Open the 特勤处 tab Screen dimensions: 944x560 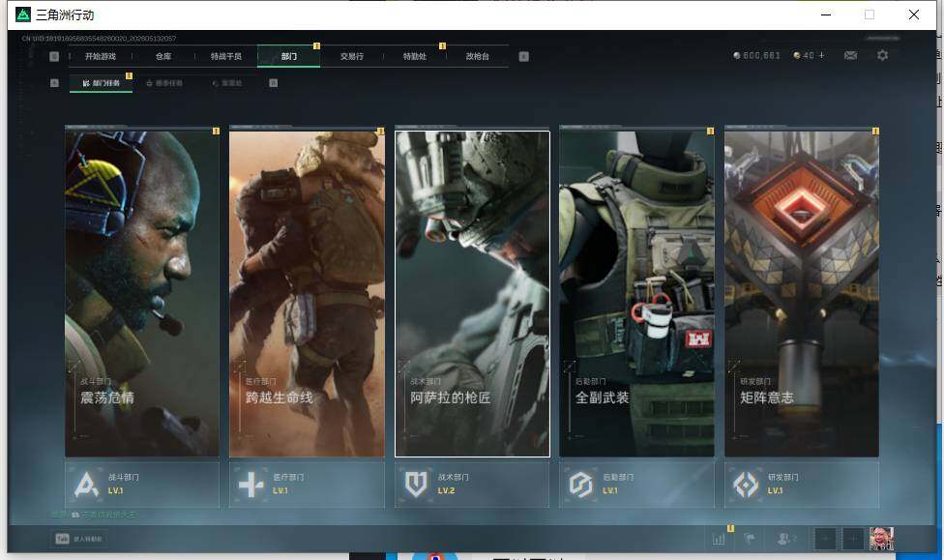point(414,57)
